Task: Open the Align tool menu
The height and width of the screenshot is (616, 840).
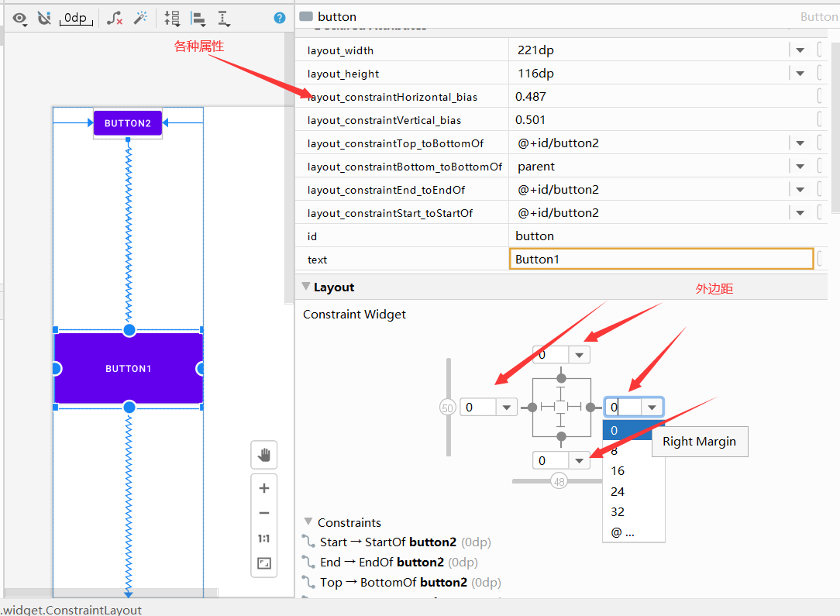Action: pos(198,19)
